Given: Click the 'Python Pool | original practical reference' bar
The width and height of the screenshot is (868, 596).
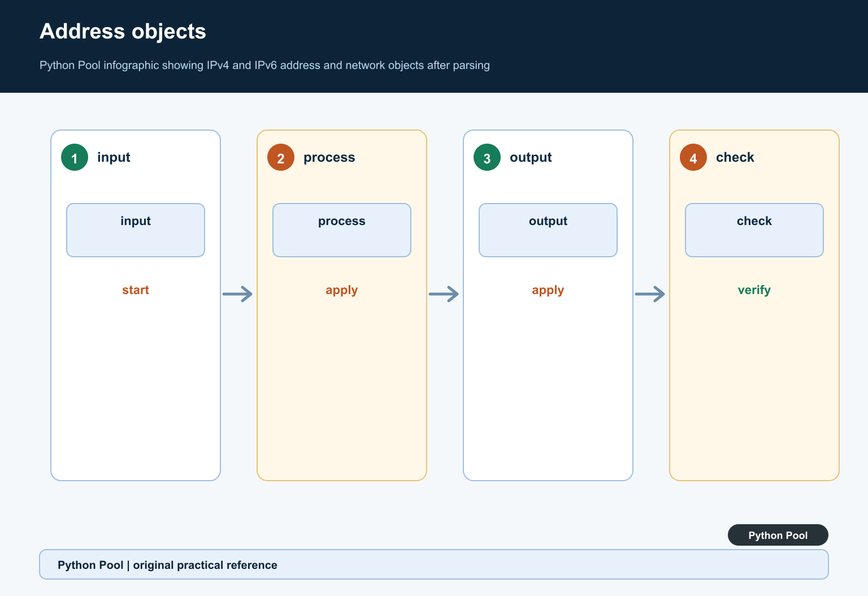Looking at the screenshot, I should [x=434, y=564].
